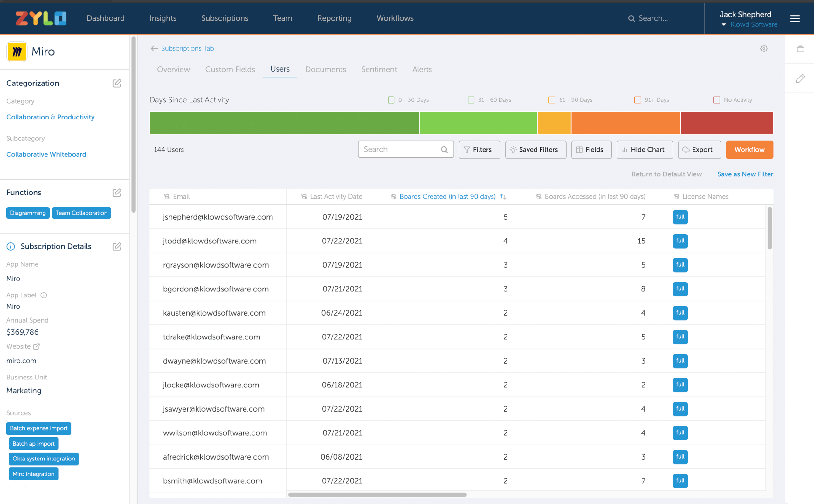Click the Export button
The height and width of the screenshot is (504, 814).
point(699,150)
